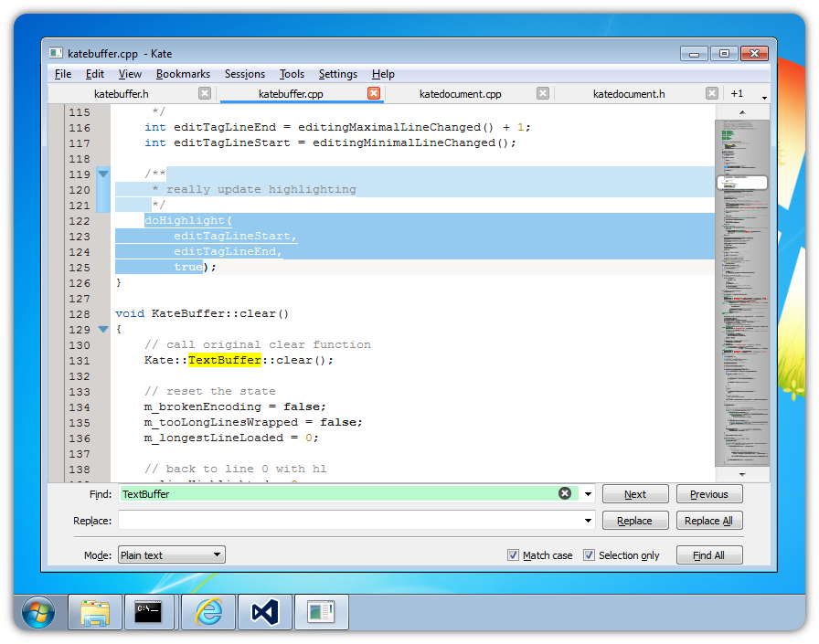Click the doHighlight( call on line 122
This screenshot has width=819, height=644.
(188, 220)
